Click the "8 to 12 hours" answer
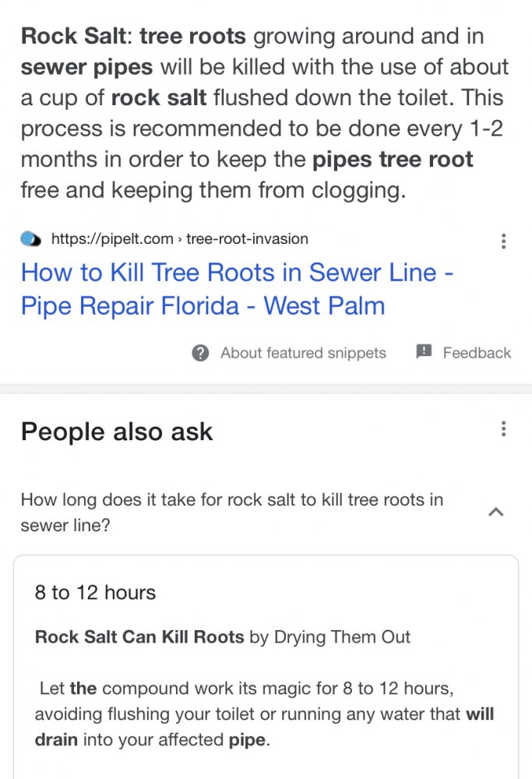 tap(95, 593)
